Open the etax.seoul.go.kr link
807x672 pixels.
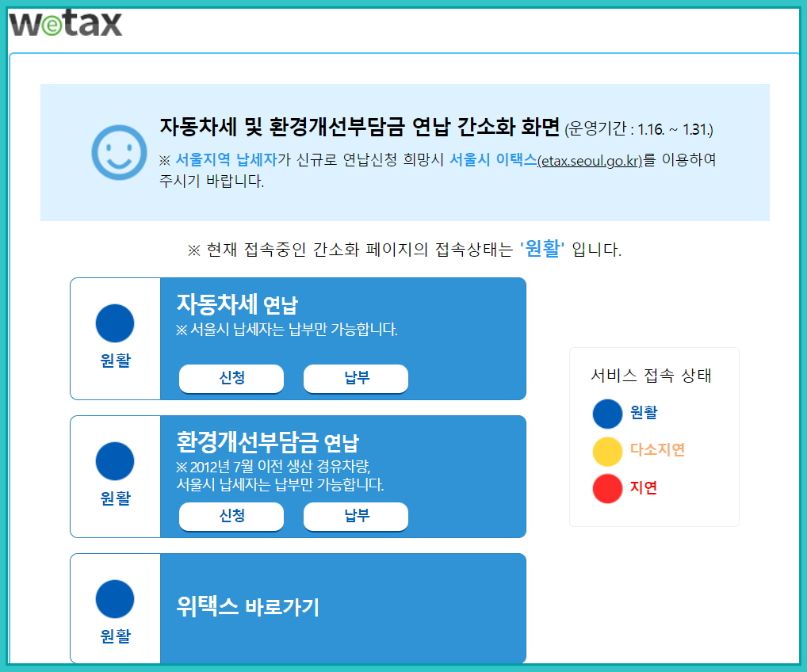tap(590, 161)
